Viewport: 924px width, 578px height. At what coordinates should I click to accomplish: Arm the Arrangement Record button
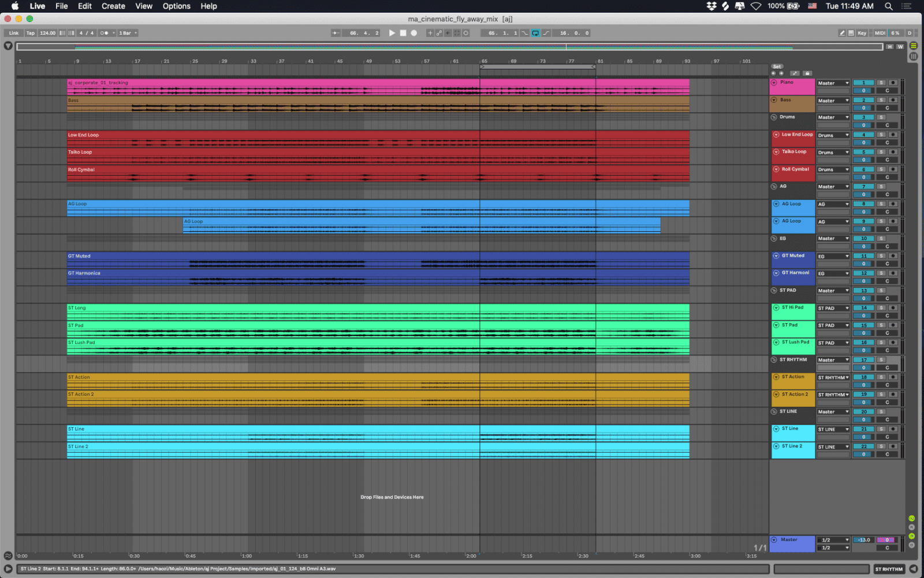pyautogui.click(x=414, y=33)
